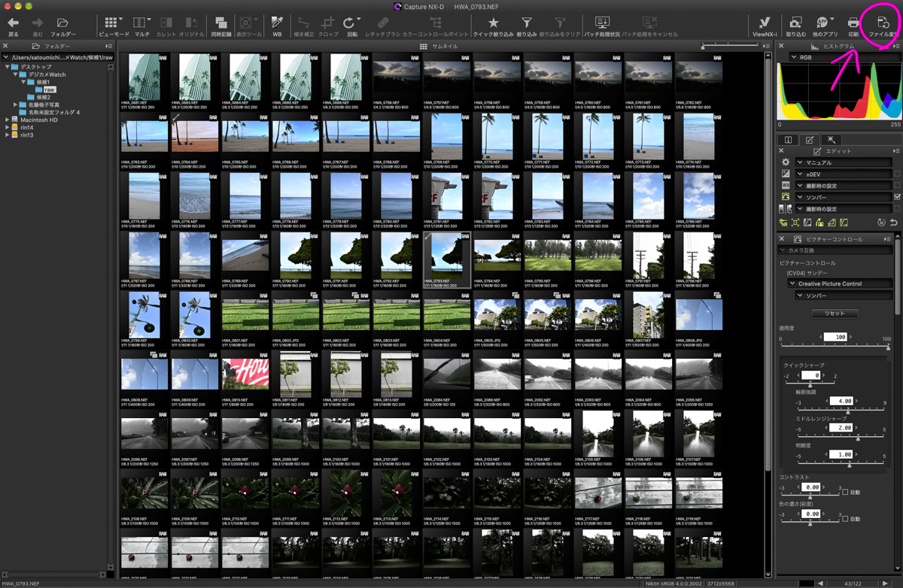The image size is (903, 588).
Task: Click the 回転 rotate icon
Action: 348,23
